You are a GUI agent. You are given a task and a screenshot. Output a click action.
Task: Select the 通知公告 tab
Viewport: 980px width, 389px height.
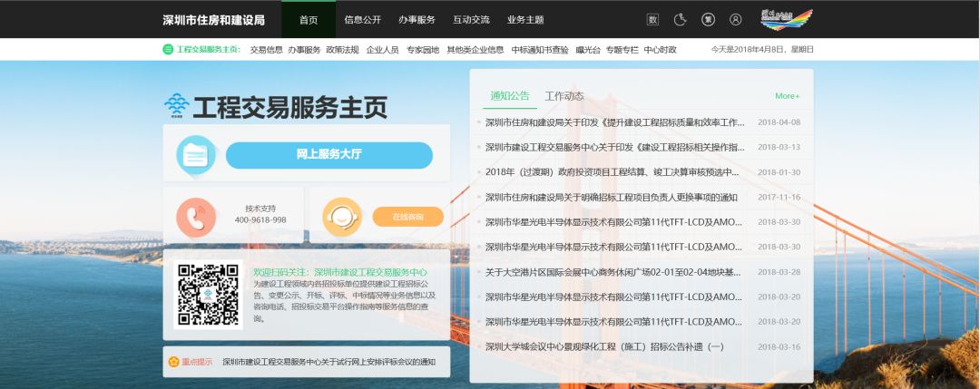[509, 96]
